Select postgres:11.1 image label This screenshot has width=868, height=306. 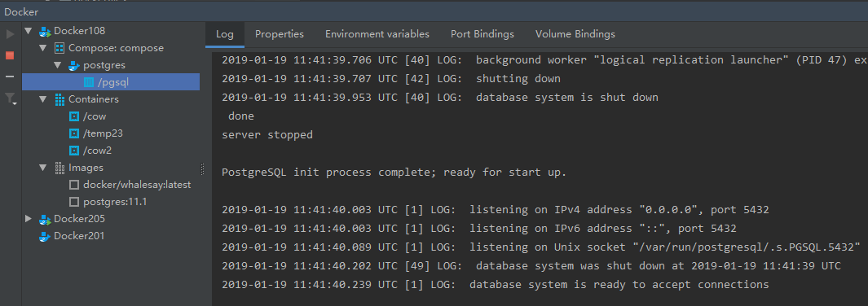pos(115,202)
